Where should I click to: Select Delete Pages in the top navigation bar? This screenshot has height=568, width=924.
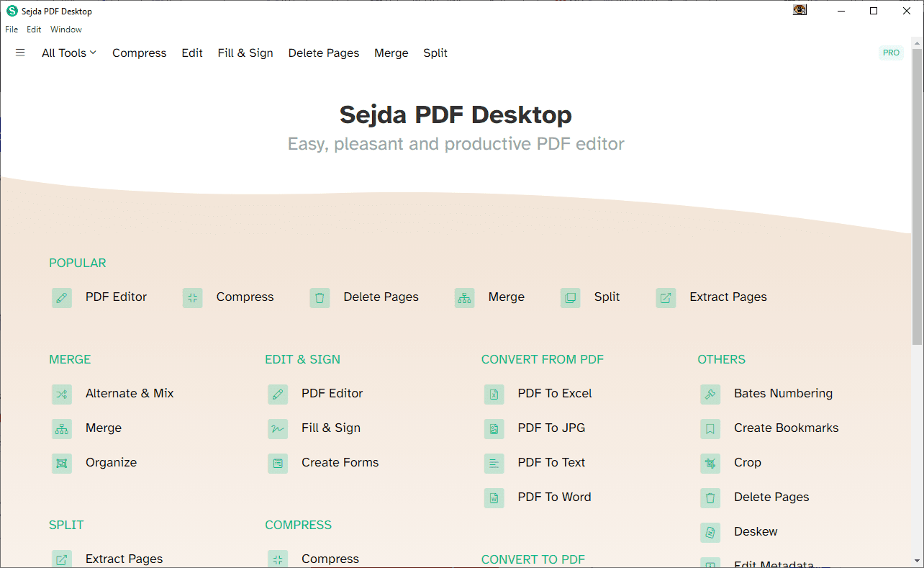pyautogui.click(x=324, y=53)
